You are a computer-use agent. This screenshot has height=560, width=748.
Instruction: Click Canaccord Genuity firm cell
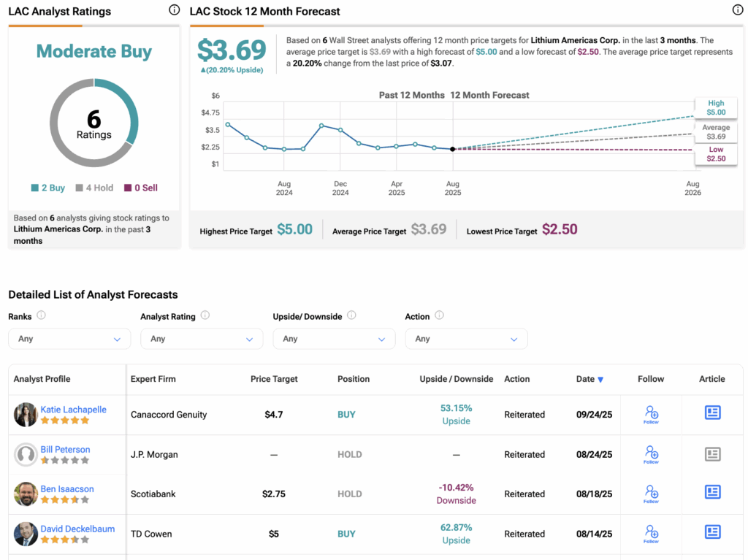pyautogui.click(x=169, y=415)
